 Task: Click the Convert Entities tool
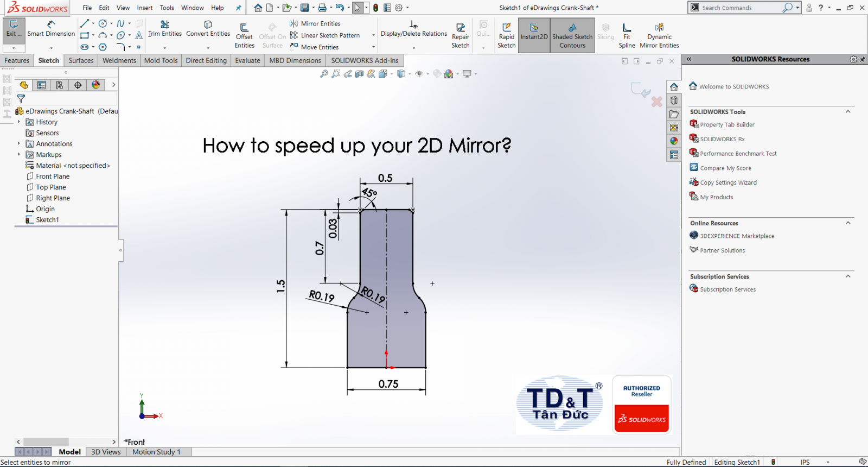[208, 29]
